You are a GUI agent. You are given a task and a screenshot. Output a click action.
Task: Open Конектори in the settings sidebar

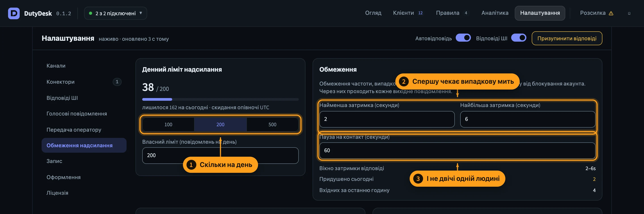(x=84, y=82)
